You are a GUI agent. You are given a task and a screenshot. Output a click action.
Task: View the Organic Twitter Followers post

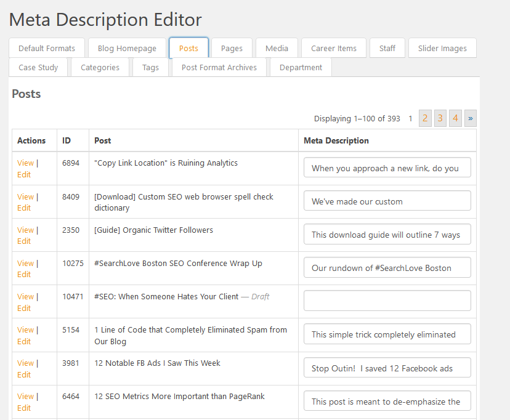pos(25,230)
